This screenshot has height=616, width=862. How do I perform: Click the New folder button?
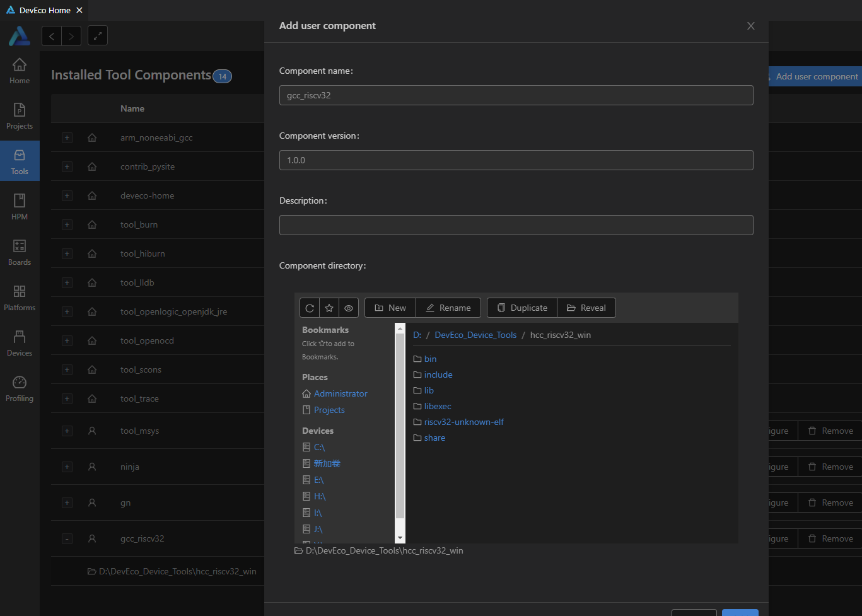point(390,308)
